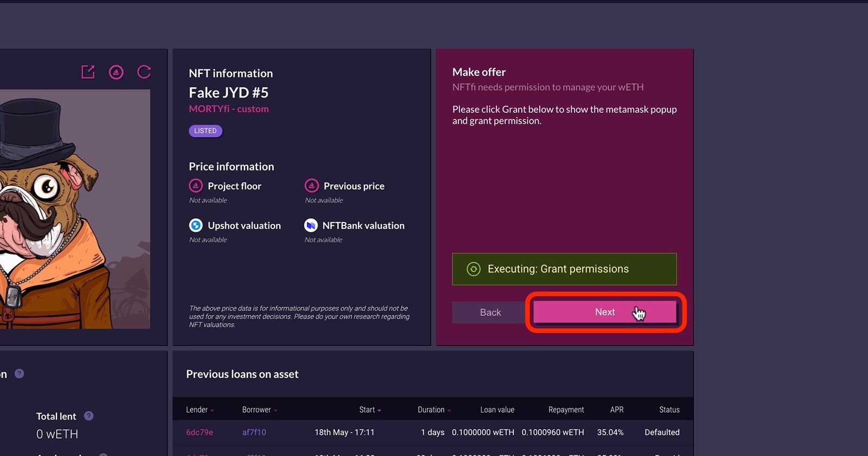Click the 0 wETH total lent value
Viewport: 868px width, 456px height.
pos(57,434)
